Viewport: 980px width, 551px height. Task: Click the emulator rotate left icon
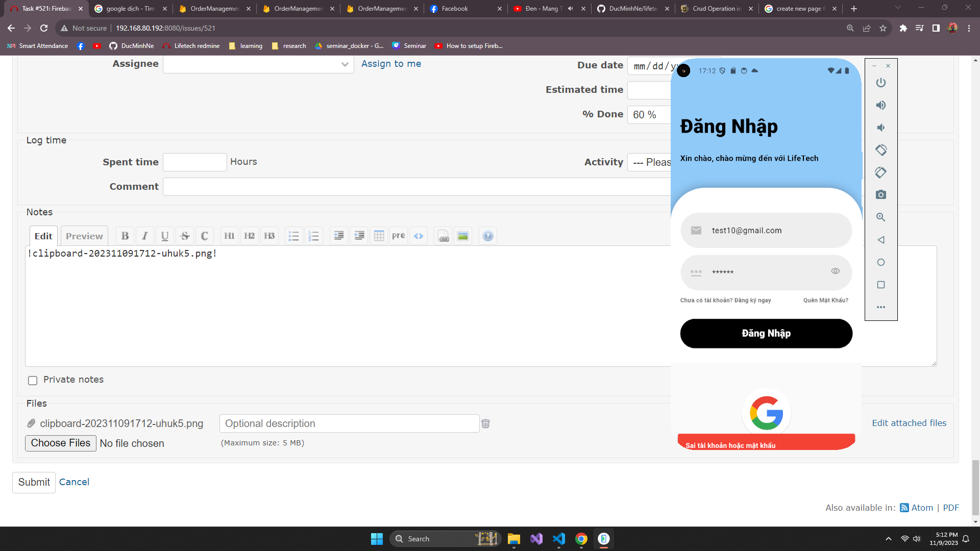[881, 150]
